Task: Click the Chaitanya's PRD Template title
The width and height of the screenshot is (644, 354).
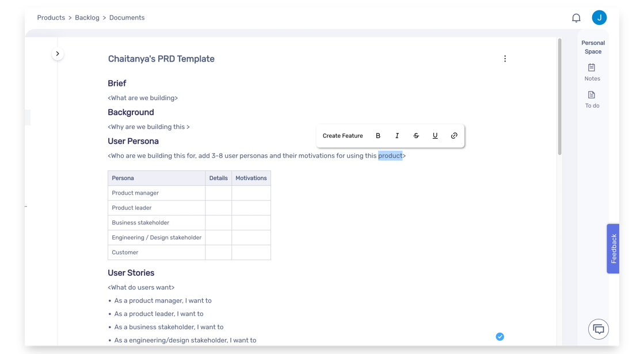Action: (161, 59)
